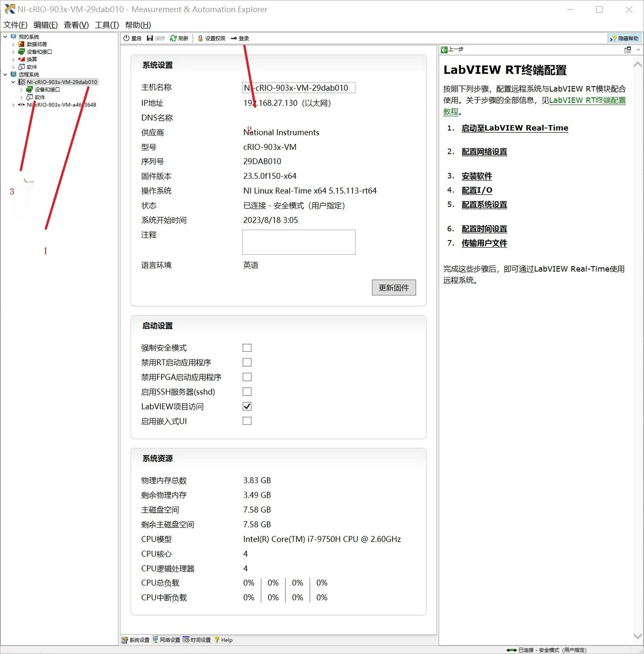The height and width of the screenshot is (654, 644).
Task: Select 设备和接口 icon under cRIO-29dab010
Action: (29, 89)
